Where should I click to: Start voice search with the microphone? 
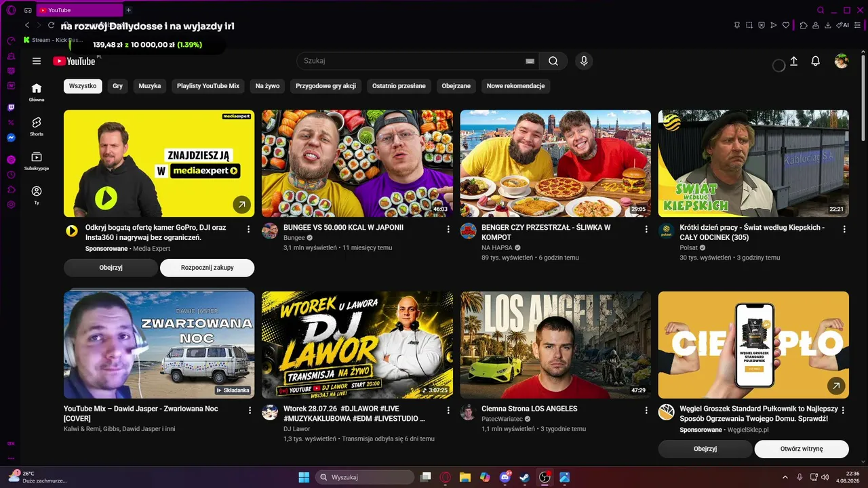coord(584,61)
